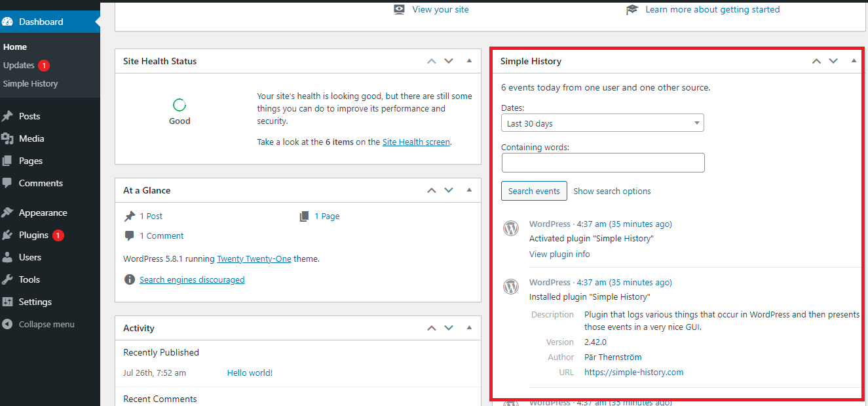Click View plugin info link

point(559,254)
